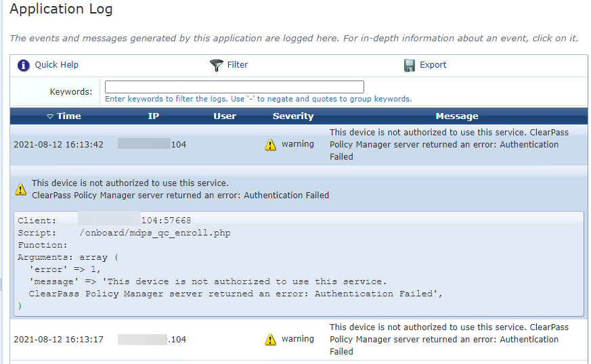Sort by the IP column header
The height and width of the screenshot is (364, 591).
[x=154, y=116]
